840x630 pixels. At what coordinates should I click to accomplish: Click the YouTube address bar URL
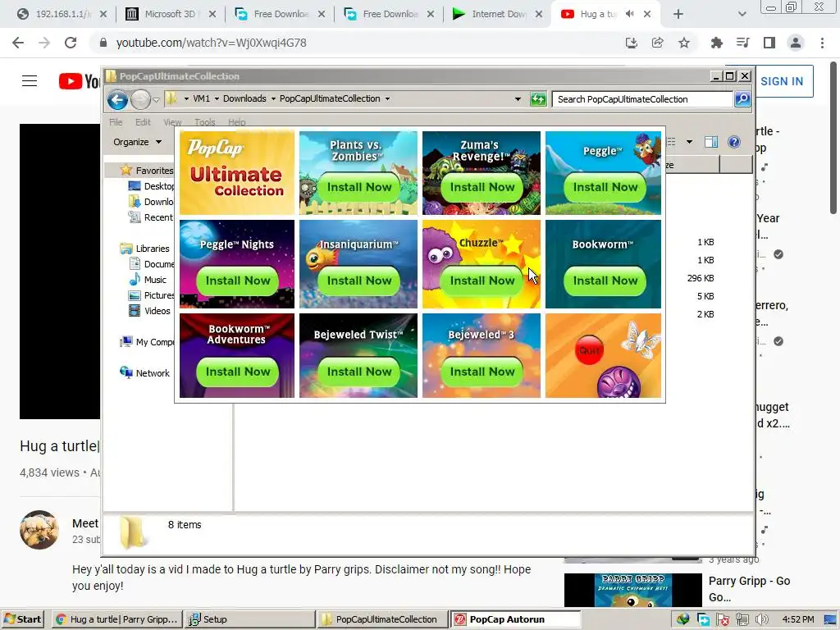pos(211,43)
